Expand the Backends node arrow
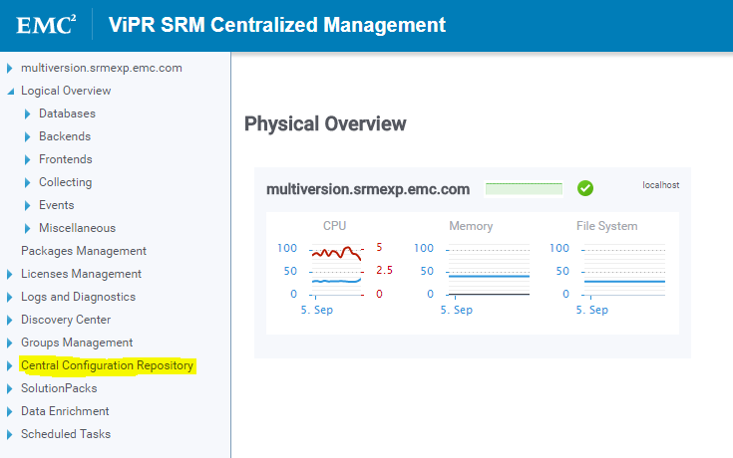Screen dimensions: 733x458 tap(27, 137)
